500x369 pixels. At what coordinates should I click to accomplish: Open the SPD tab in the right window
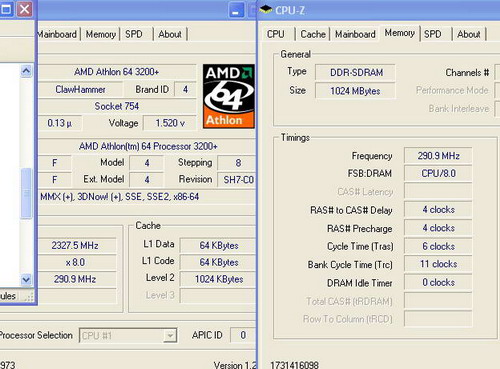[x=433, y=34]
